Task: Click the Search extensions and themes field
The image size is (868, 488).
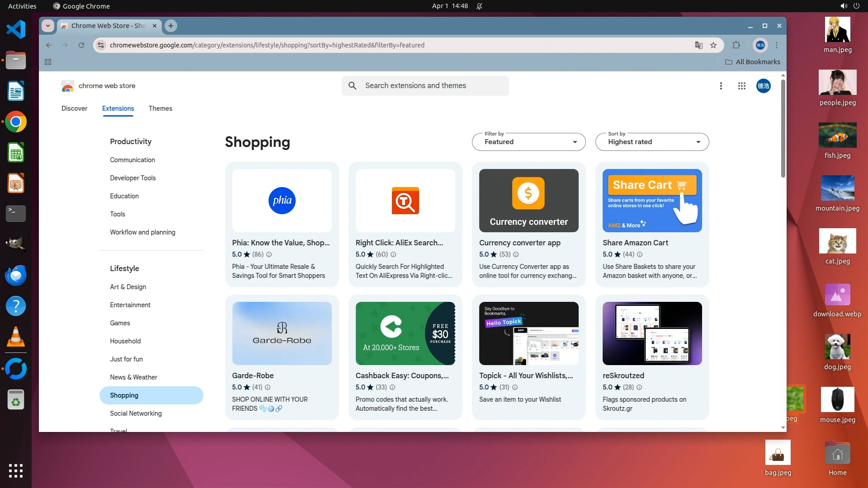Action: point(425,86)
